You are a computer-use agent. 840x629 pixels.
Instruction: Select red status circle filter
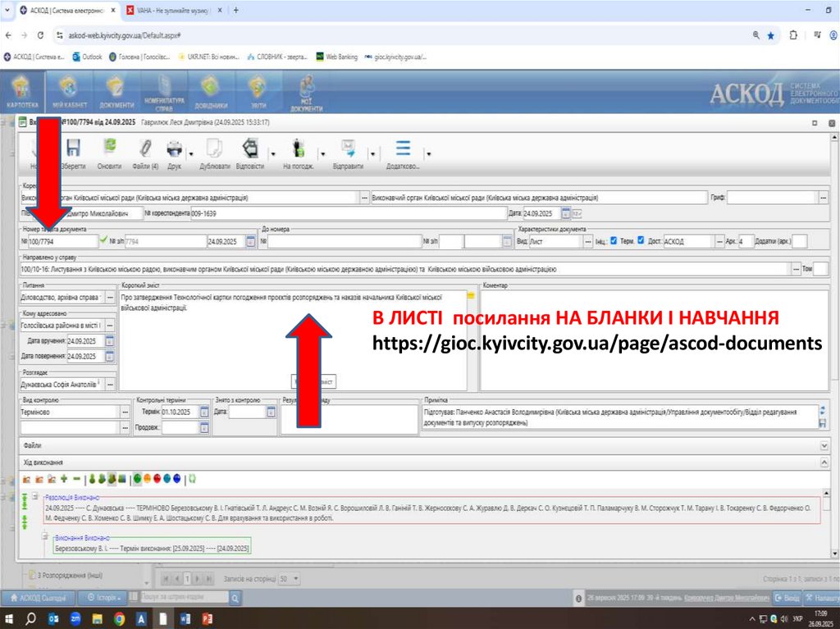[x=157, y=478]
